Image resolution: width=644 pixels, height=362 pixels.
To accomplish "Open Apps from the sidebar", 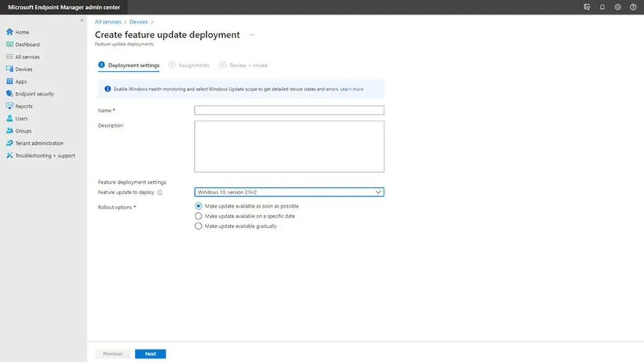I will (x=17, y=82).
